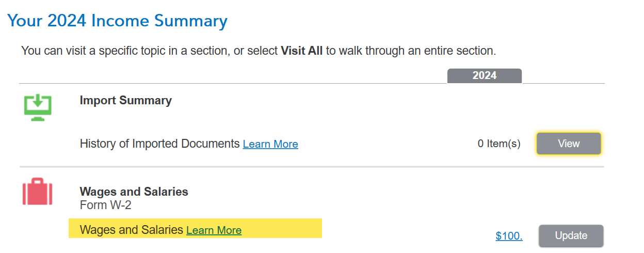644x253 pixels.
Task: Click the bold Wages and Salaries heading
Action: 134,192
